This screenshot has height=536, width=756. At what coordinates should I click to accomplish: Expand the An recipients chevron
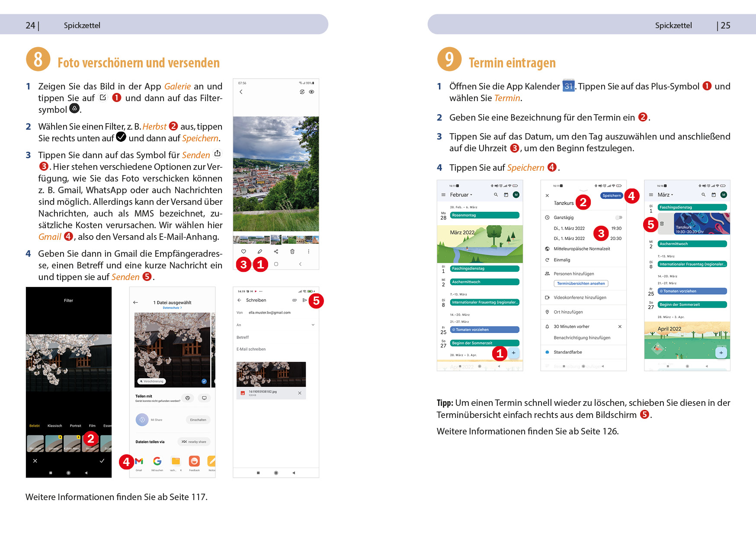click(313, 325)
